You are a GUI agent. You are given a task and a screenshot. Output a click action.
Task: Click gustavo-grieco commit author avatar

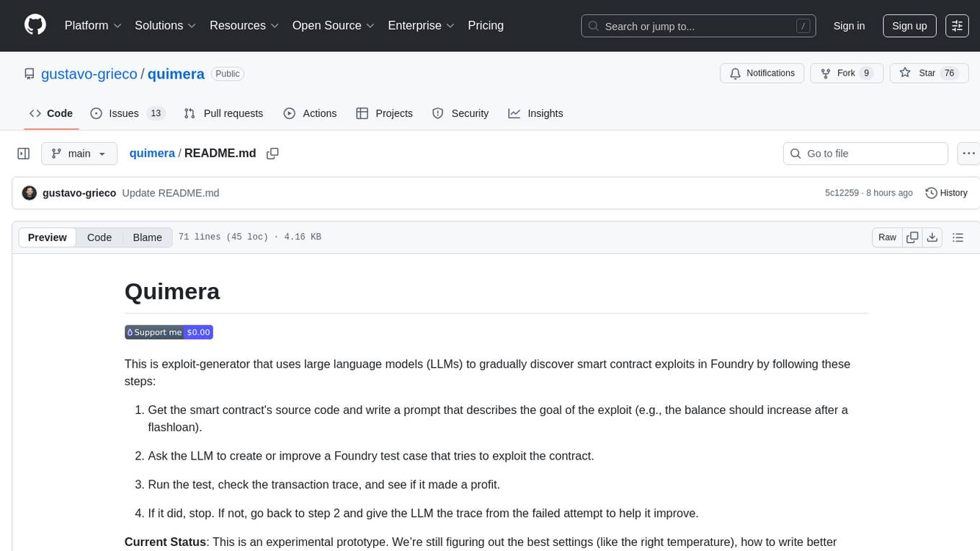click(x=30, y=193)
